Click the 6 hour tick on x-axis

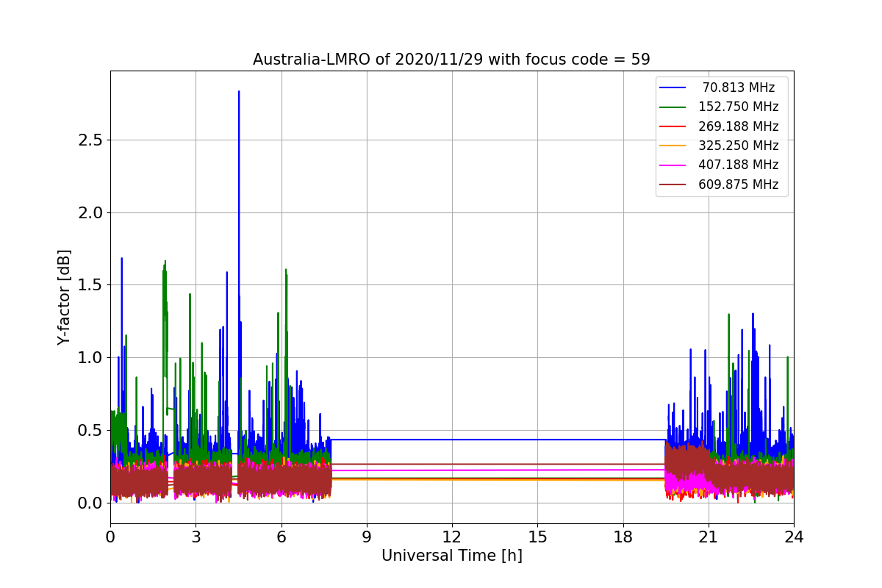click(x=281, y=537)
